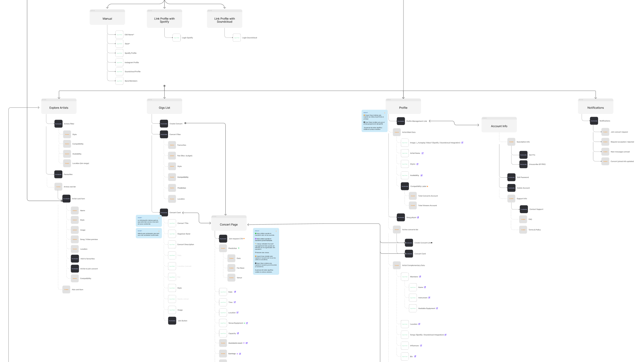Toggle the orange status dot on Join request CTA
Screen dimensions: 644x362
(x=244, y=239)
